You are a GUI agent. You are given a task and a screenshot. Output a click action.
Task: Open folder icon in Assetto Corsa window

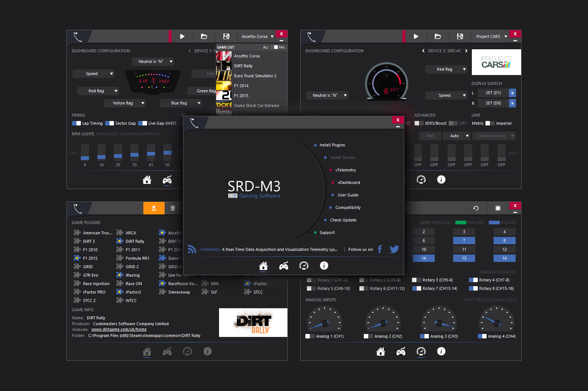204,36
